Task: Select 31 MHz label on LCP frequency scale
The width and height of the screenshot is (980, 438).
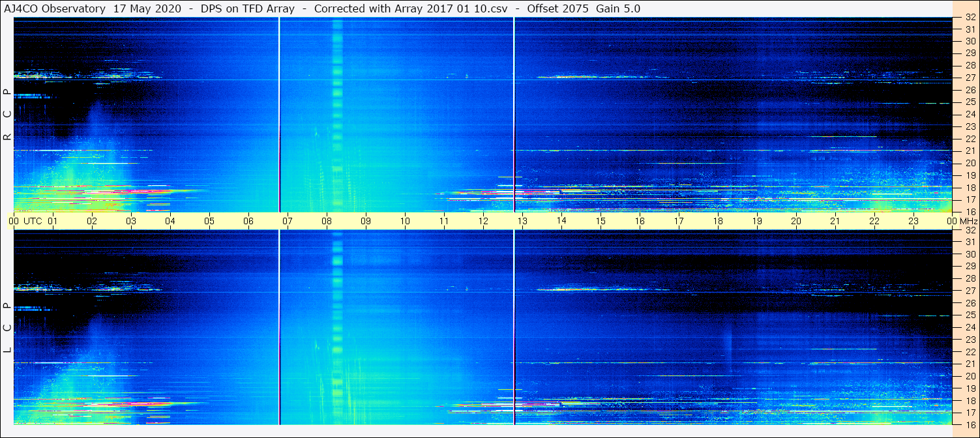Action: point(970,242)
